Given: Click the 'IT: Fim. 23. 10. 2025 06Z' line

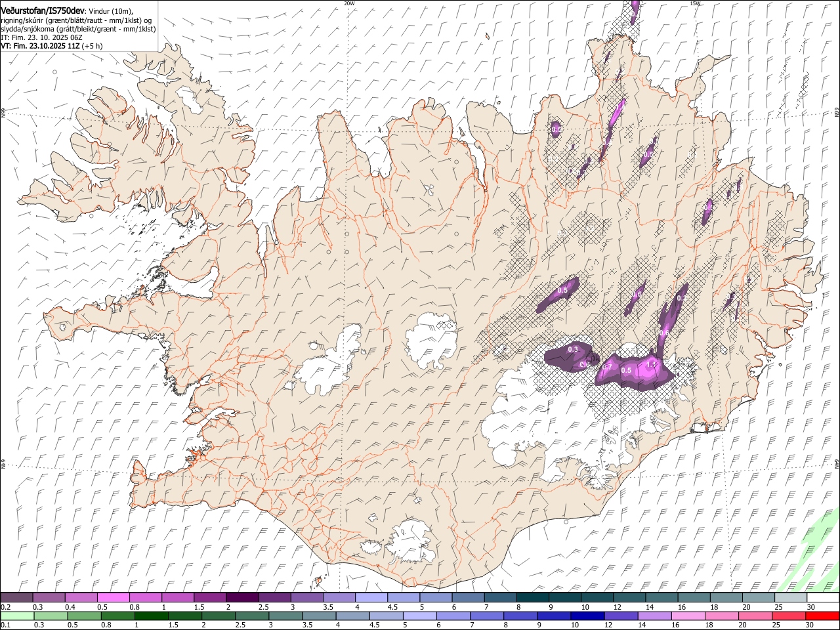Looking at the screenshot, I should [42, 38].
